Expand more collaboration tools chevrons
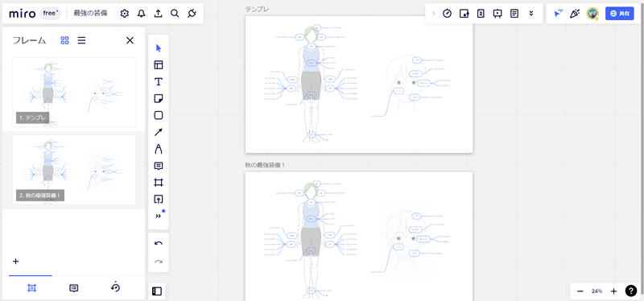The width and height of the screenshot is (644, 301). [531, 14]
